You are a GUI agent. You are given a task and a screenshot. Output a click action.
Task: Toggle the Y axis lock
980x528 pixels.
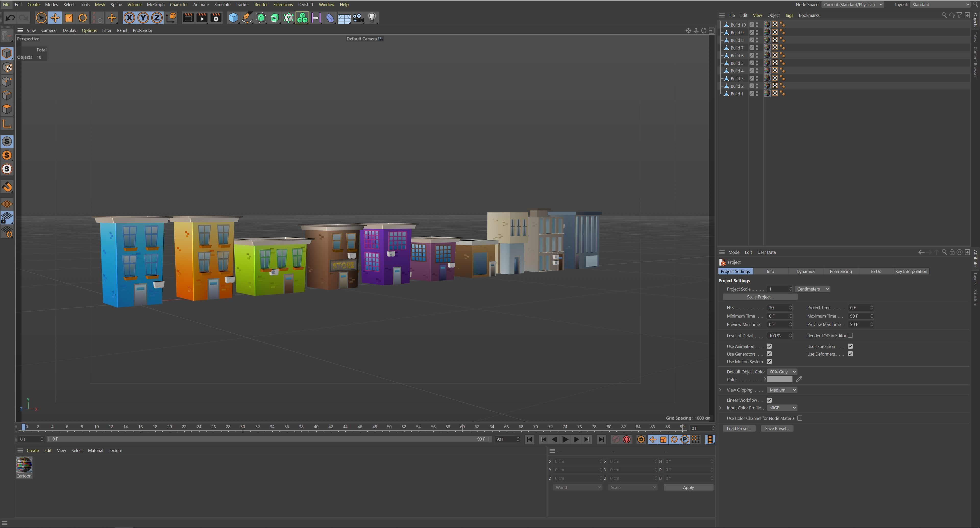[143, 18]
